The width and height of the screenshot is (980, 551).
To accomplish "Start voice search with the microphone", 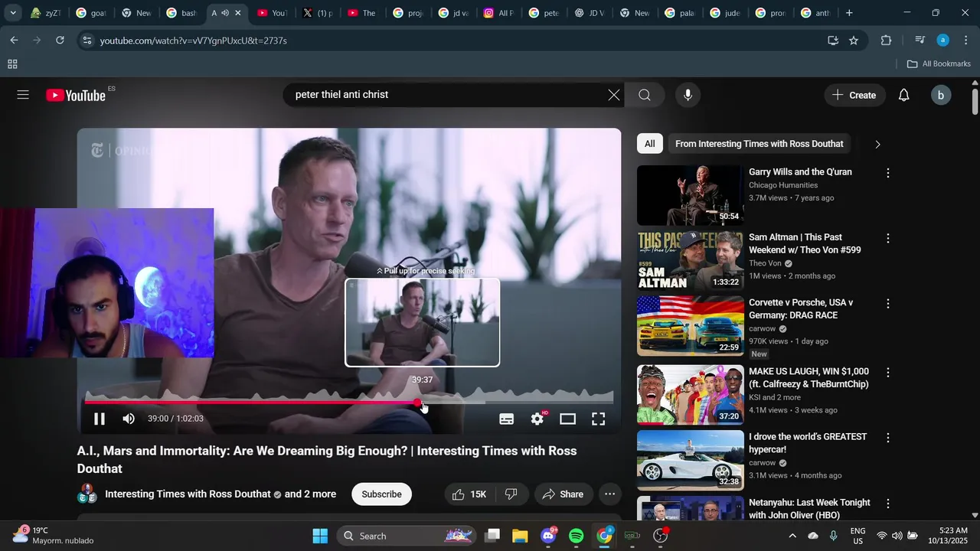I will click(x=688, y=95).
